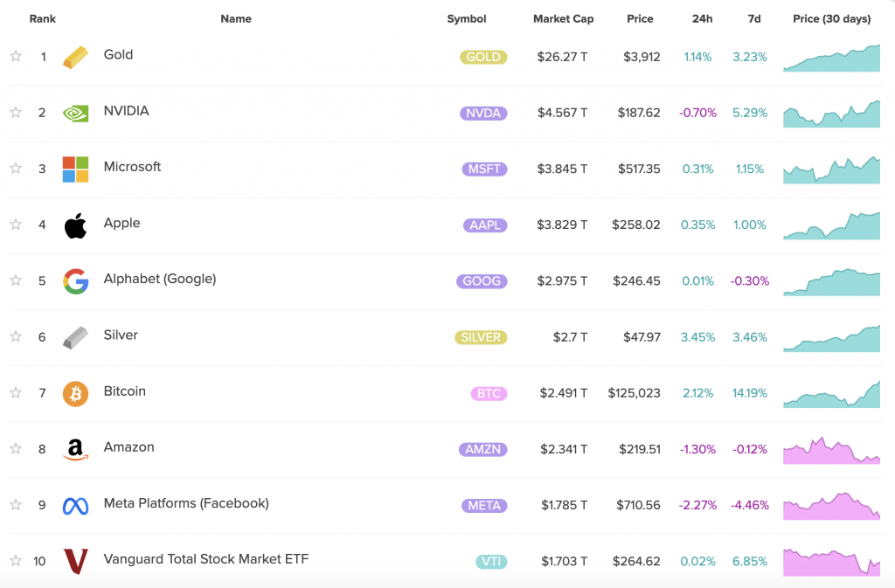Open Vanguard Total Stock Market ETF link
This screenshot has height=588, width=895.
coord(205,558)
